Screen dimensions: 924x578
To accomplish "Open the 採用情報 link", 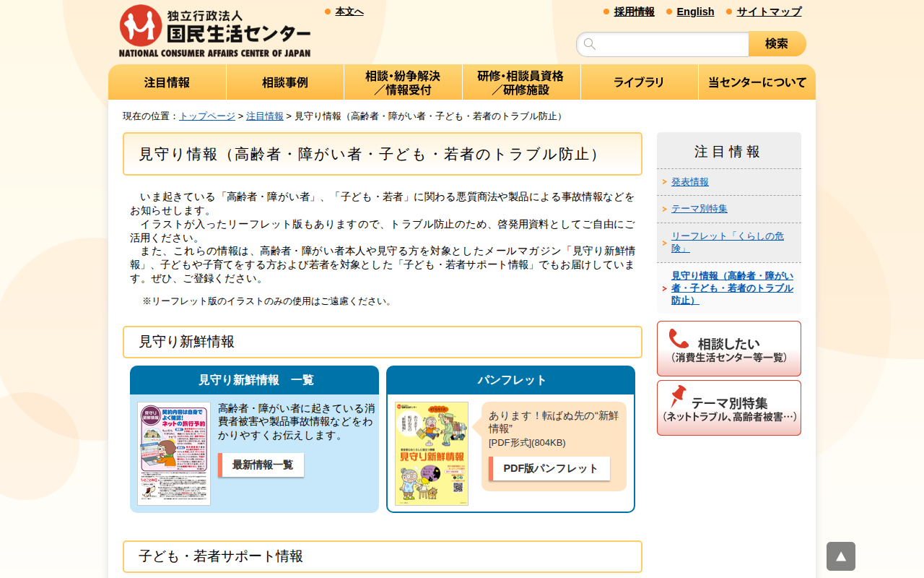I will (x=635, y=12).
